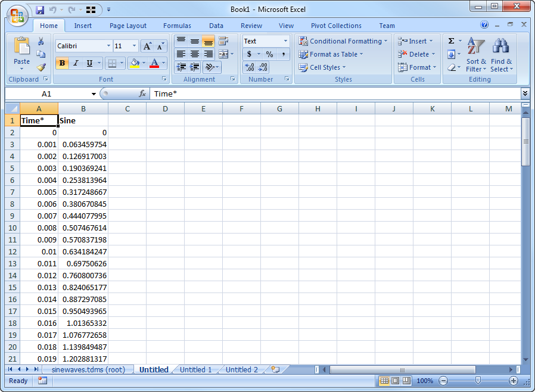Viewport: 535px width, 392px height.
Task: Toggle Italic formatting
Action: pyautogui.click(x=76, y=63)
